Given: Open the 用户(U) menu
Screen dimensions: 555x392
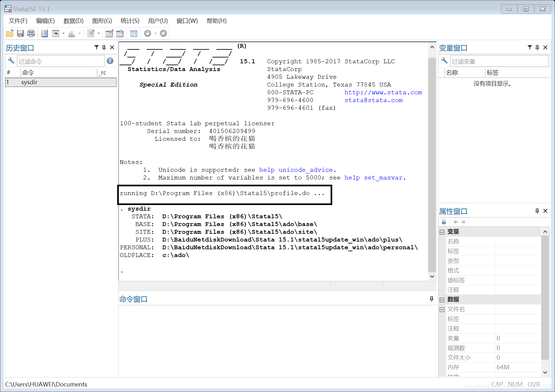Looking at the screenshot, I should click(158, 21).
